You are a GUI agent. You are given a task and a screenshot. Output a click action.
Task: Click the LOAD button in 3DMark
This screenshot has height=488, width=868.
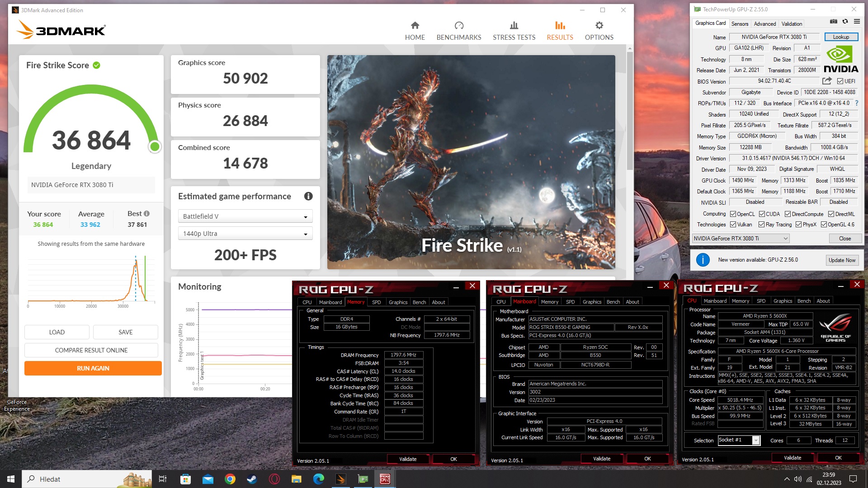pyautogui.click(x=57, y=332)
